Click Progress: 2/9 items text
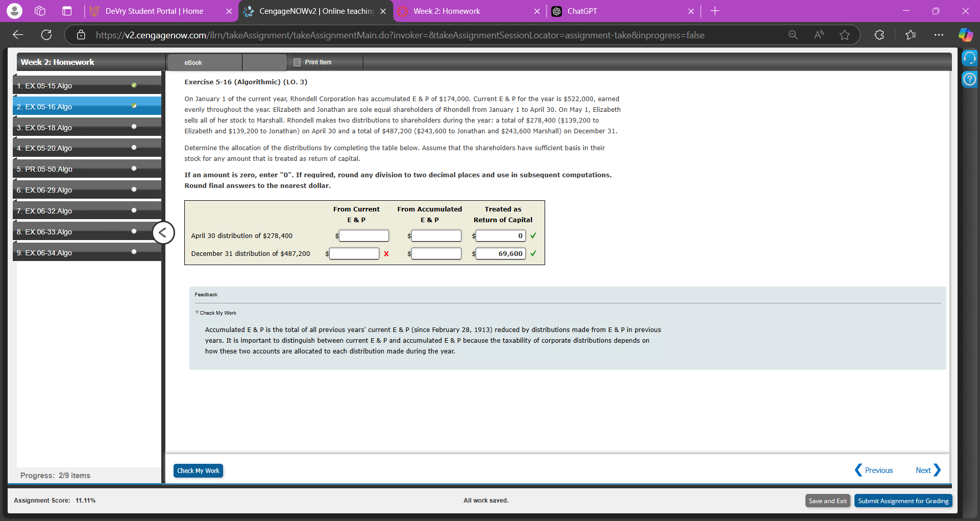Screen dimensions: 980x521 point(55,475)
